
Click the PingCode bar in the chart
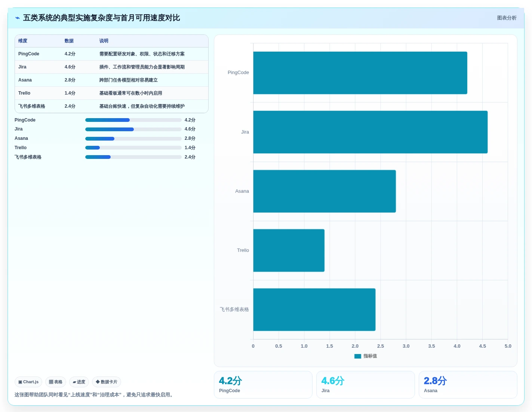point(360,73)
